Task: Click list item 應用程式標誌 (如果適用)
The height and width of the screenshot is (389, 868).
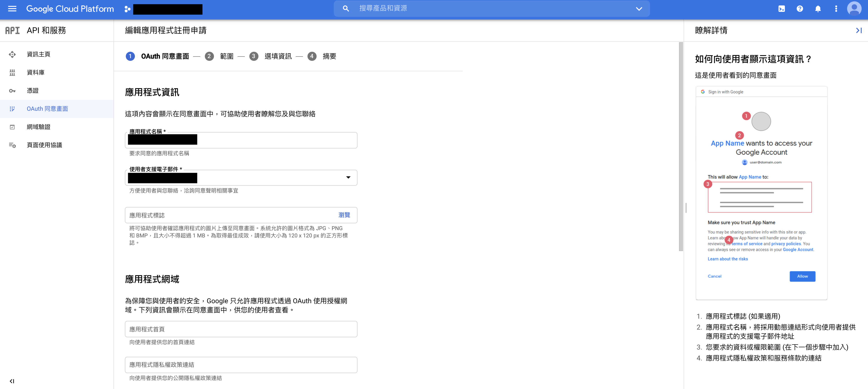Action: [743, 316]
